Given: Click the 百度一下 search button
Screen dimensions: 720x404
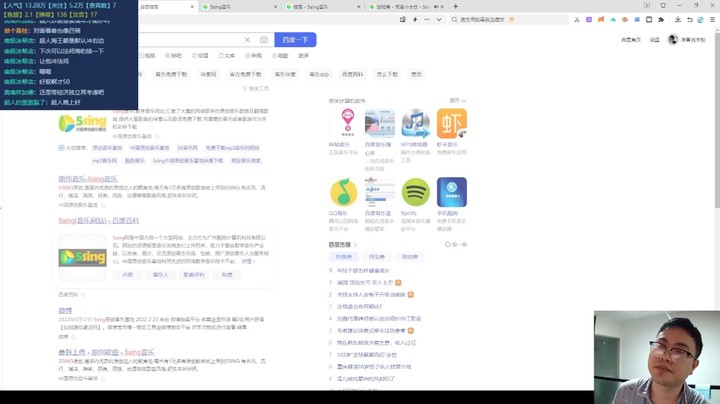Looking at the screenshot, I should coord(295,40).
